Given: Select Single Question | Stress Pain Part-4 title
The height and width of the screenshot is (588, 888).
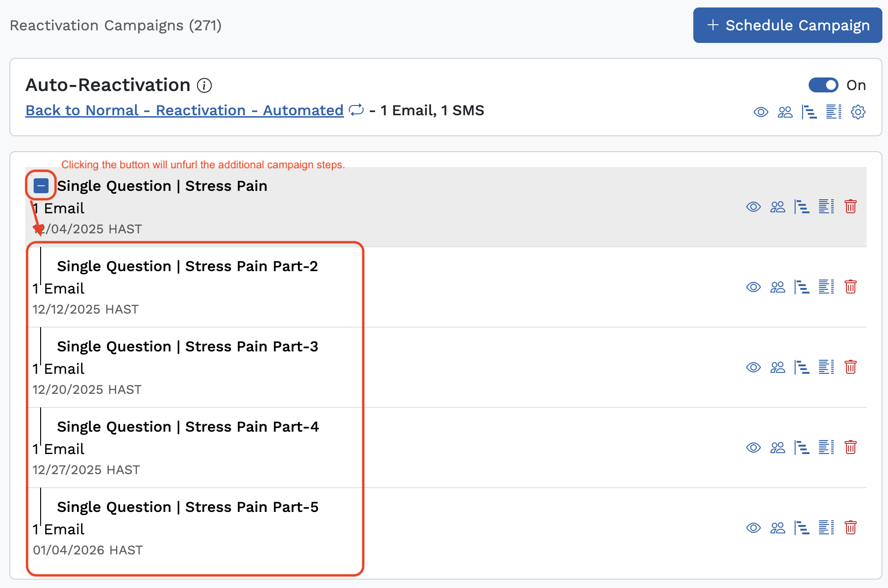Looking at the screenshot, I should point(188,427).
